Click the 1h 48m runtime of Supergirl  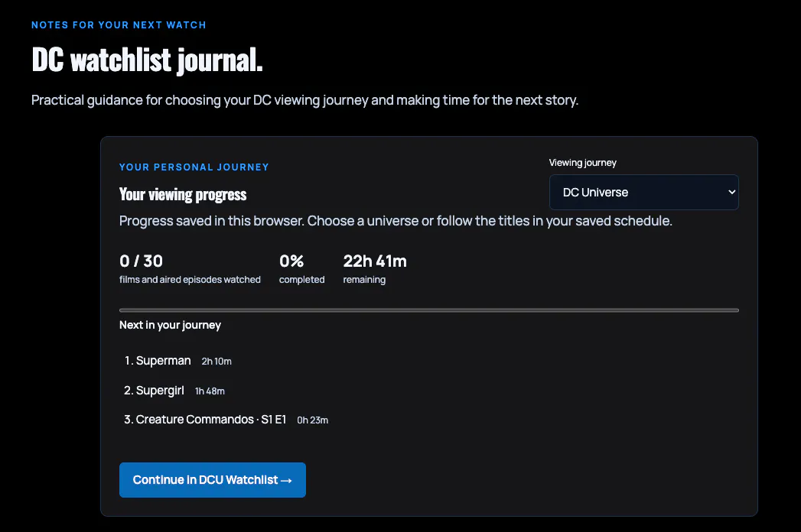pos(210,391)
